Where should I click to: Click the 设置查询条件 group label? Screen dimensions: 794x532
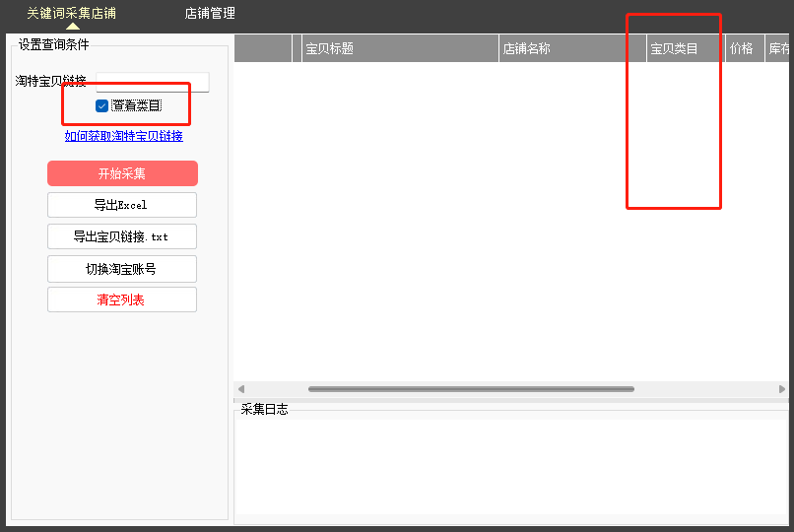pyautogui.click(x=53, y=44)
